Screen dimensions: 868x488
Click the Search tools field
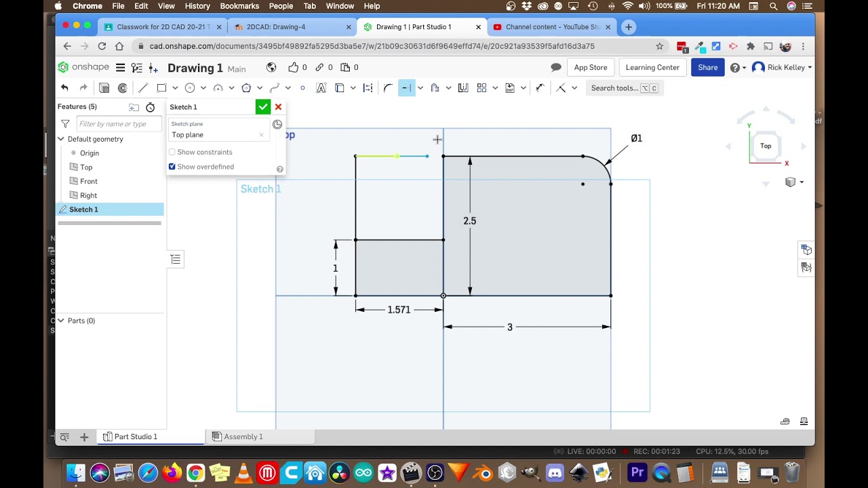click(x=623, y=88)
